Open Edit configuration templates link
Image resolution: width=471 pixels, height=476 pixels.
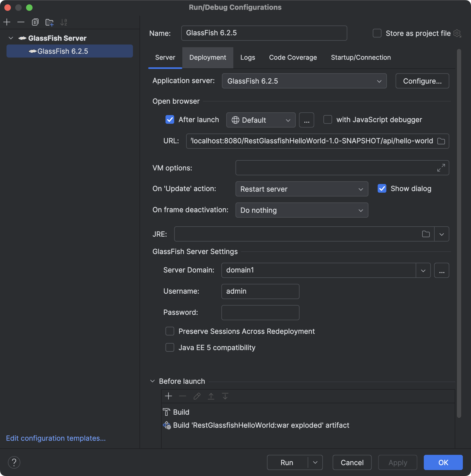tap(56, 438)
